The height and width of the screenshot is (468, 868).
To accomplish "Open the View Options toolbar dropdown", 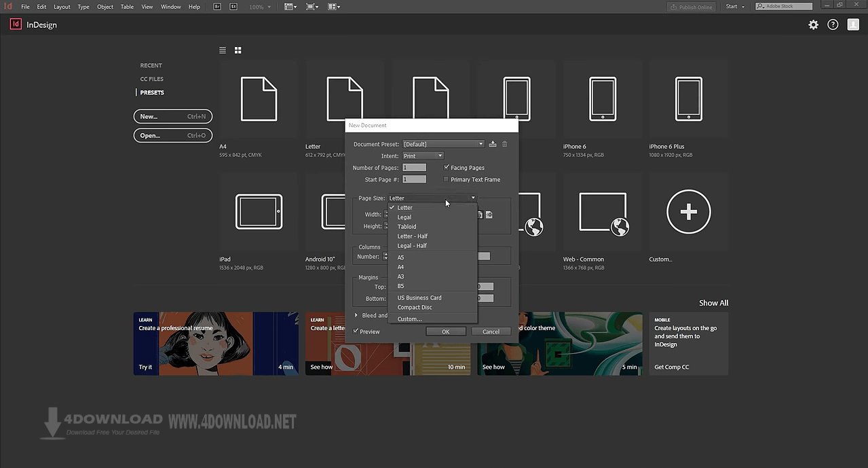I will tap(290, 7).
